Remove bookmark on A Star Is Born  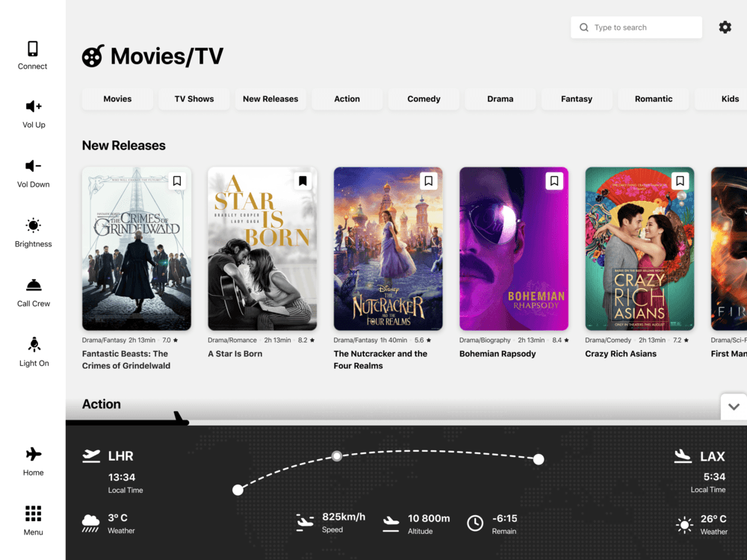pos(303,181)
